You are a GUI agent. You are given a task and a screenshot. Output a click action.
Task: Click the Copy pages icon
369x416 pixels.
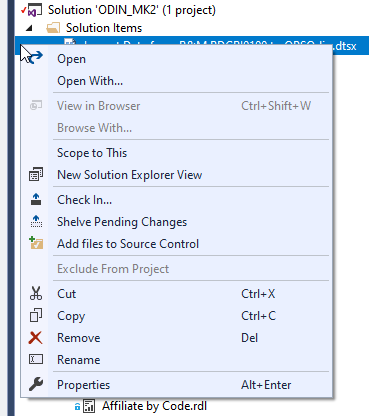[x=36, y=315]
